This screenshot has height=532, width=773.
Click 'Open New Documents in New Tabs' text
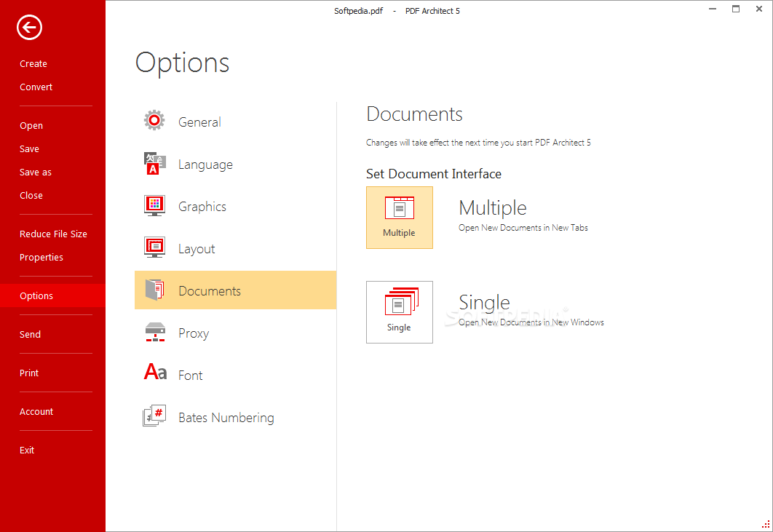coord(523,228)
